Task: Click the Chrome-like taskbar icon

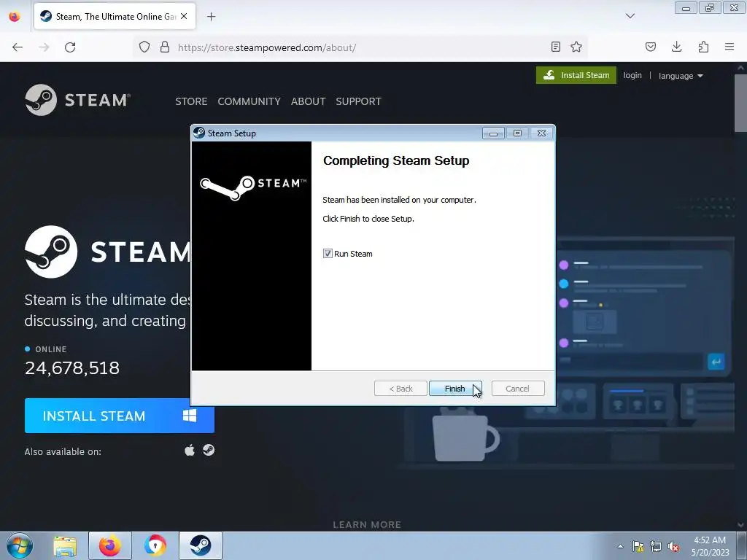Action: tap(155, 545)
